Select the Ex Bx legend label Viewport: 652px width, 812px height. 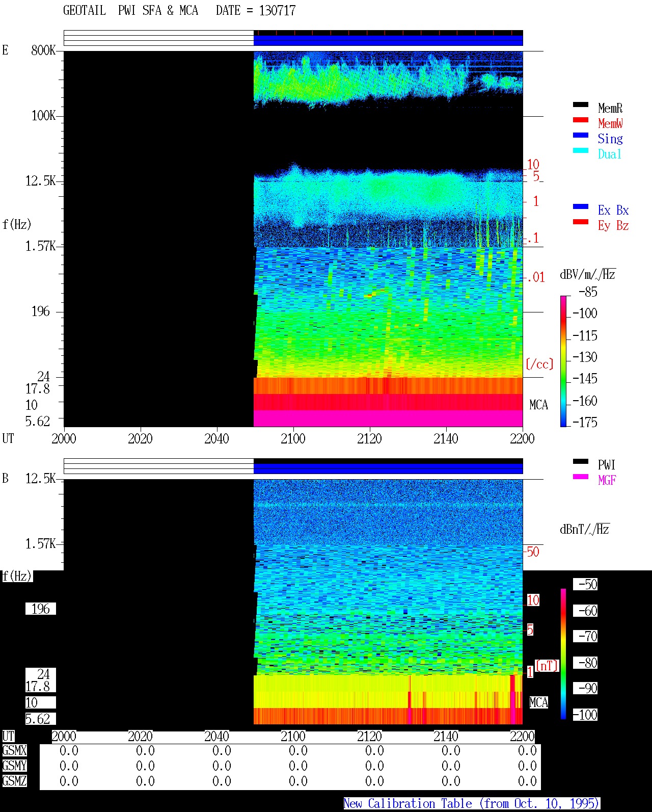pyautogui.click(x=613, y=210)
